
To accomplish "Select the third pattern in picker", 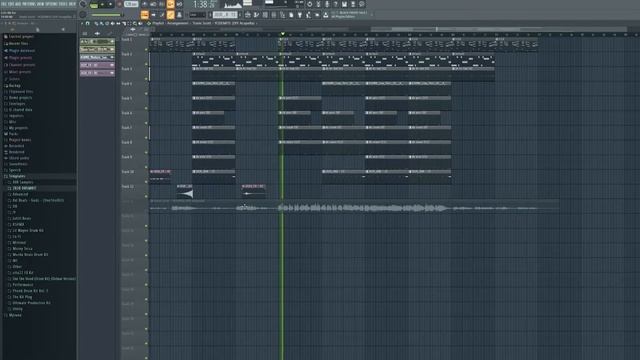I will (x=97, y=57).
